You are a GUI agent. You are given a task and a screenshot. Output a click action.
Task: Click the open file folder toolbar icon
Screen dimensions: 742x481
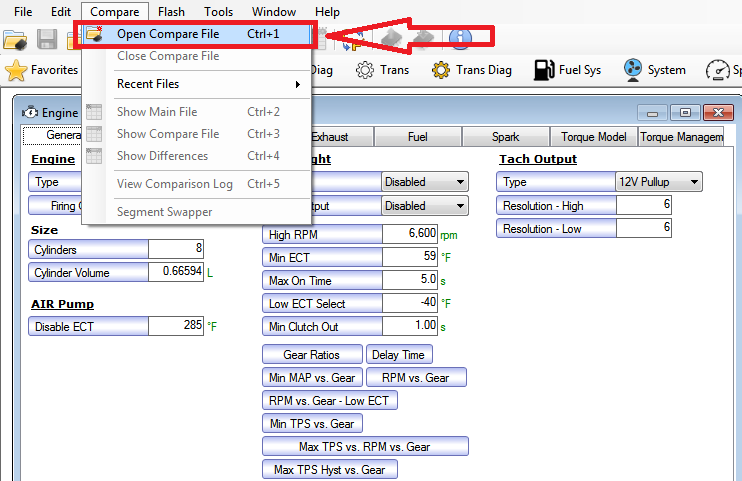[x=14, y=40]
